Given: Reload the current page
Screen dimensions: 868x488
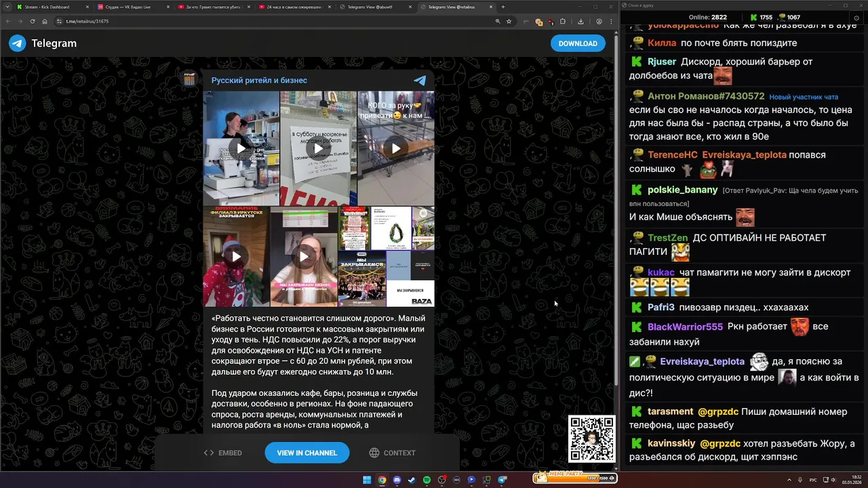Looking at the screenshot, I should [33, 21].
